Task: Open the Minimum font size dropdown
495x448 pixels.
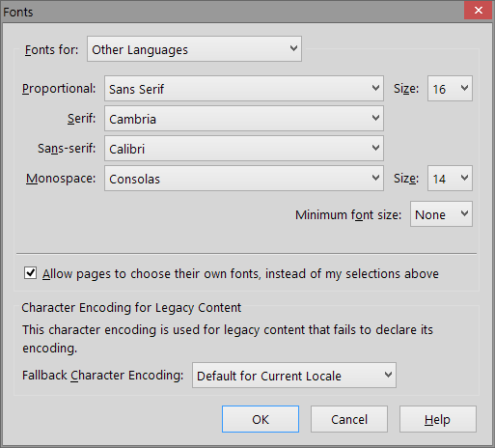Action: pos(441,214)
